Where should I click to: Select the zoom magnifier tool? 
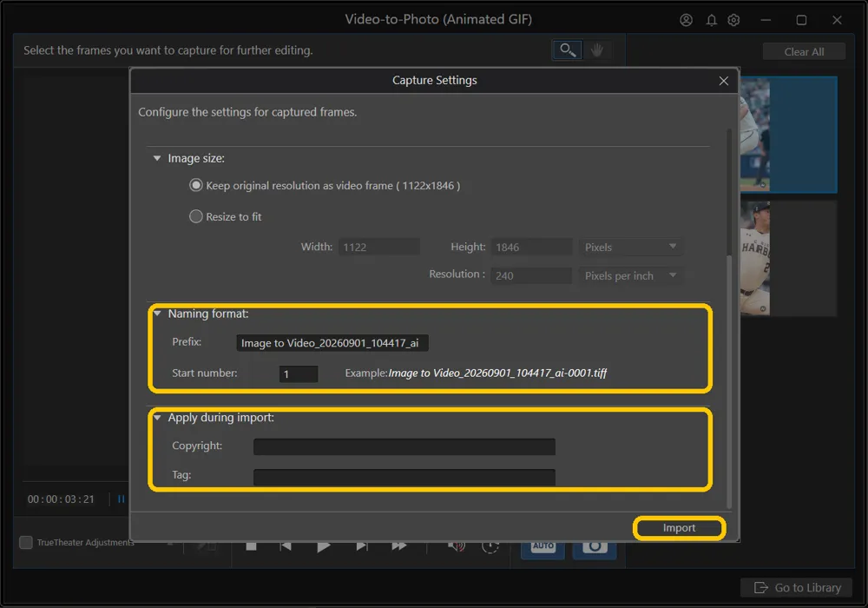click(568, 50)
